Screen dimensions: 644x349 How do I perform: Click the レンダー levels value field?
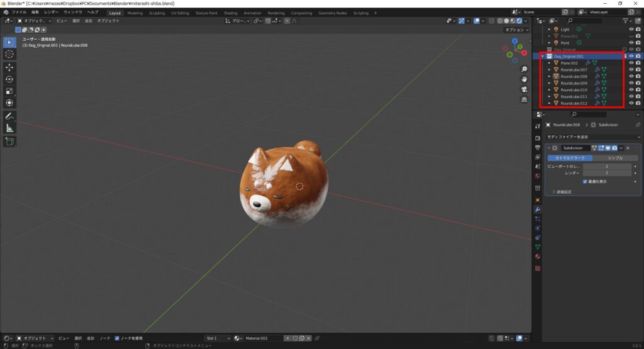point(607,172)
